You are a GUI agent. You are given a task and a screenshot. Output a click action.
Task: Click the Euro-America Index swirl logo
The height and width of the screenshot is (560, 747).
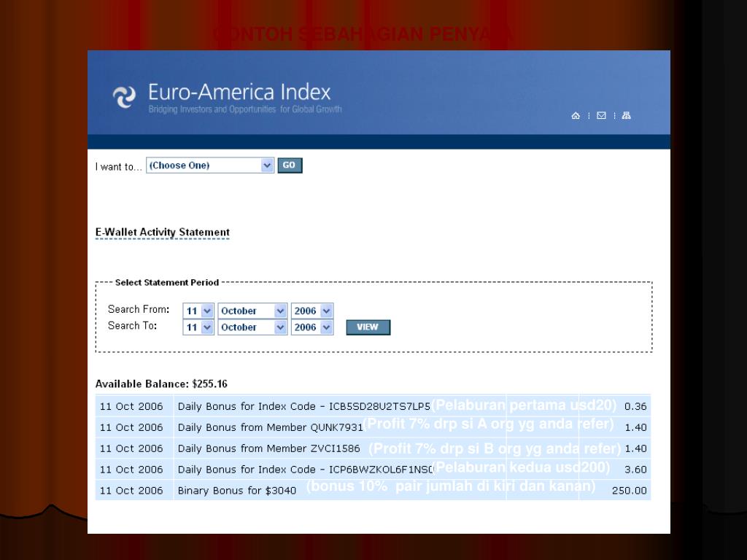click(x=124, y=97)
